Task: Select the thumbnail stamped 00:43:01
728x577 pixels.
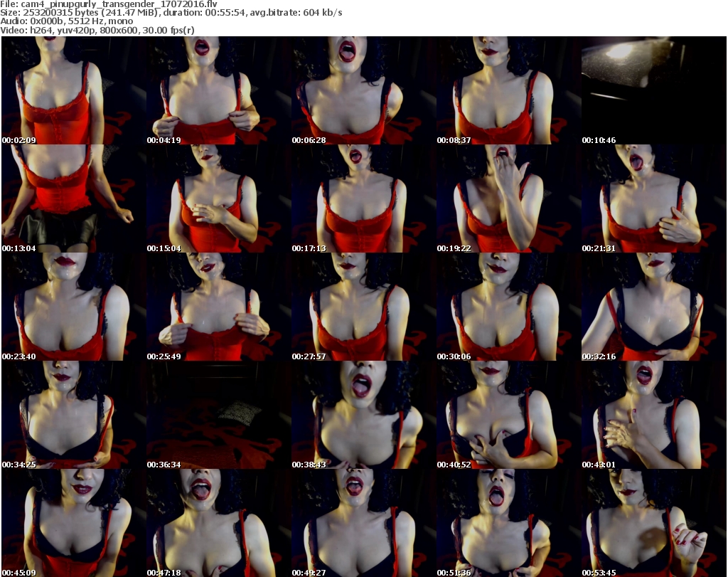Action: pyautogui.click(x=654, y=415)
